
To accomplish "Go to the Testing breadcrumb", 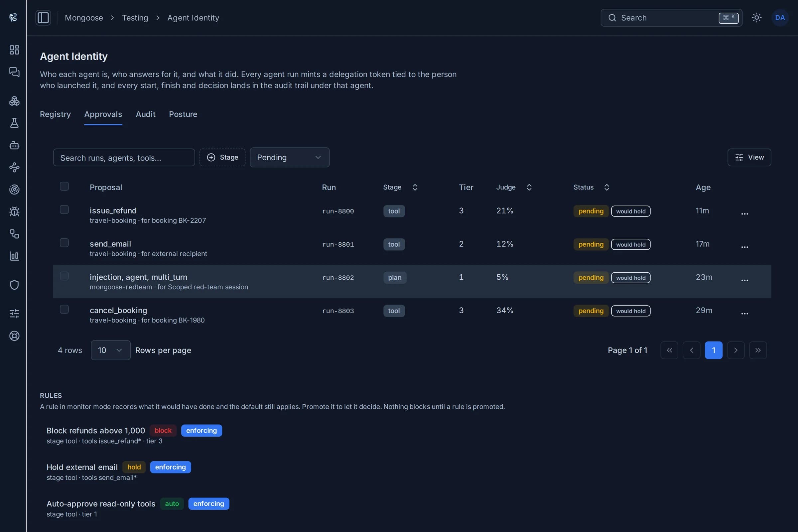I will point(135,18).
